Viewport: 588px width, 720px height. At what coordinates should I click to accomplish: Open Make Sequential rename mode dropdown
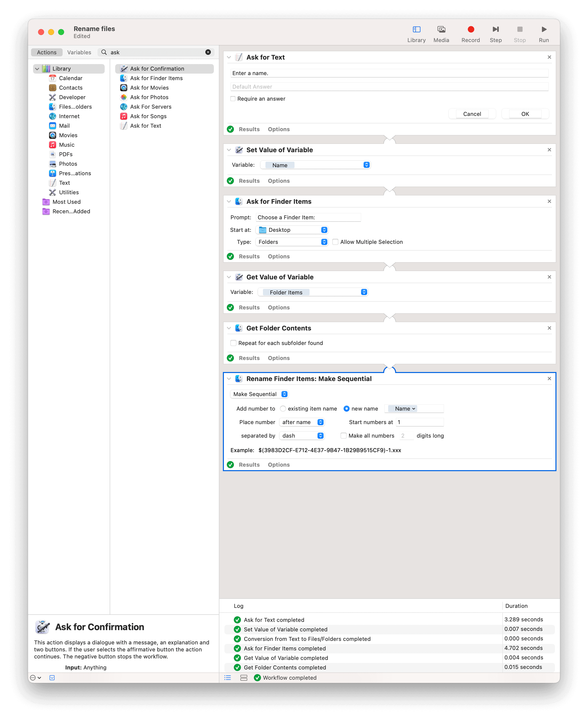[x=259, y=394]
